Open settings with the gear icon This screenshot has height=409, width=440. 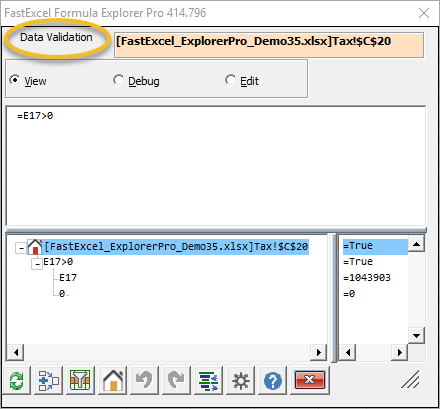(241, 380)
